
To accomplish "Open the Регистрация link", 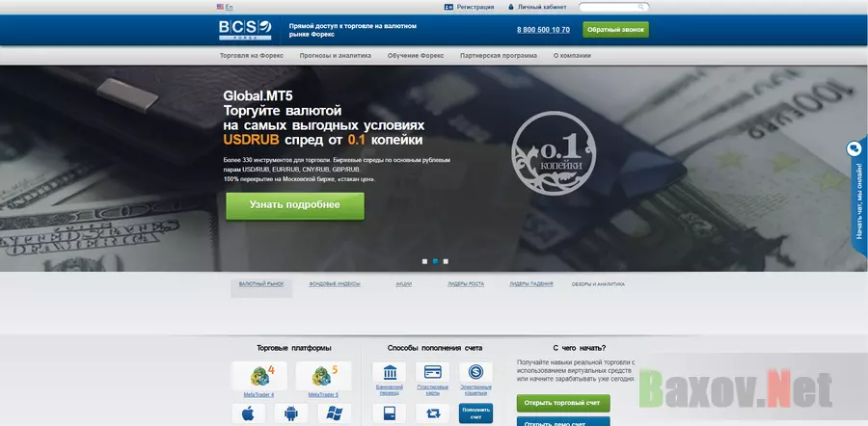I will (x=475, y=7).
